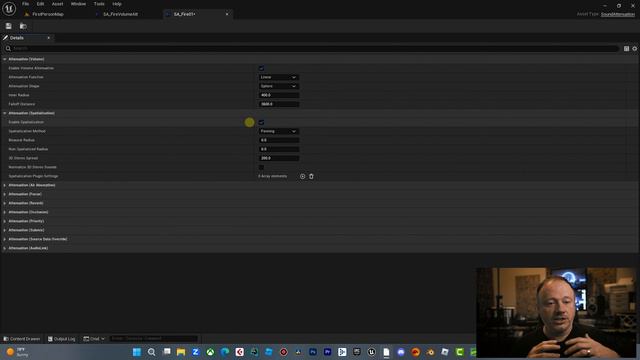Open Xbox app from taskbar
640x360 pixels.
click(x=210, y=352)
